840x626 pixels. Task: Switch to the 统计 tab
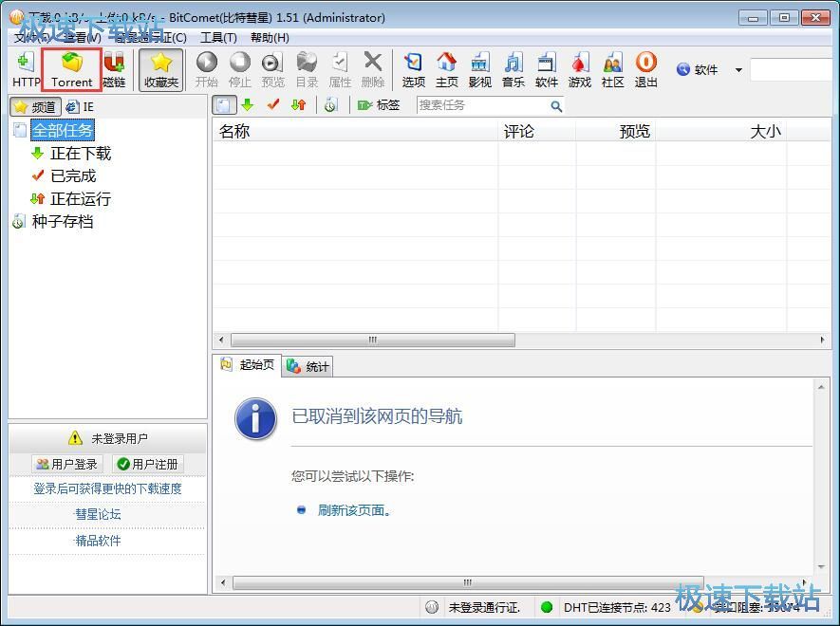[308, 366]
